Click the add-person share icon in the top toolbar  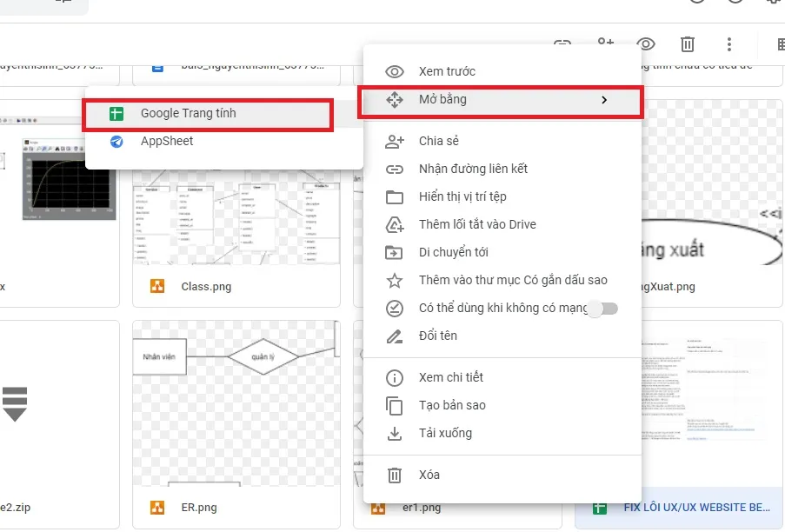point(605,43)
